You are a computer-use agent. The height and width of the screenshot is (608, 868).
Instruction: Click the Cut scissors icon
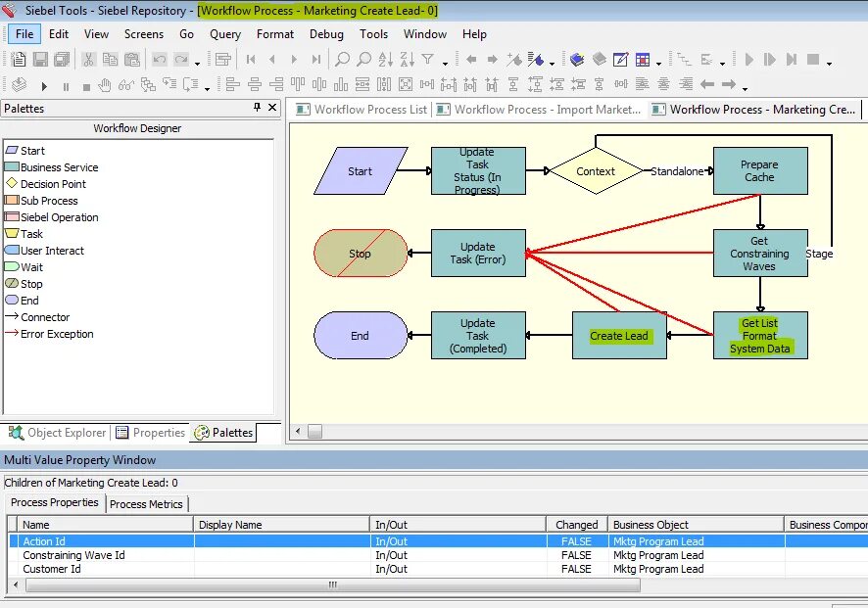tap(88, 59)
